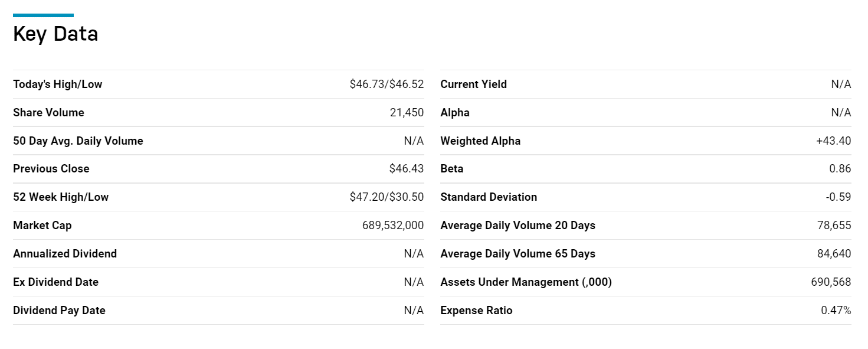Click the Market Cap value 689,532,000
This screenshot has height=349, width=868.
click(393, 226)
